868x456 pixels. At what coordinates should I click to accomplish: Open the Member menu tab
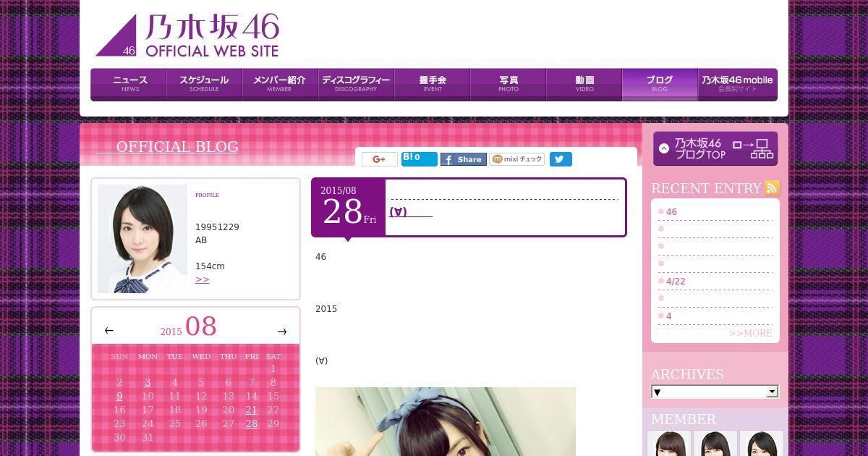(x=280, y=84)
